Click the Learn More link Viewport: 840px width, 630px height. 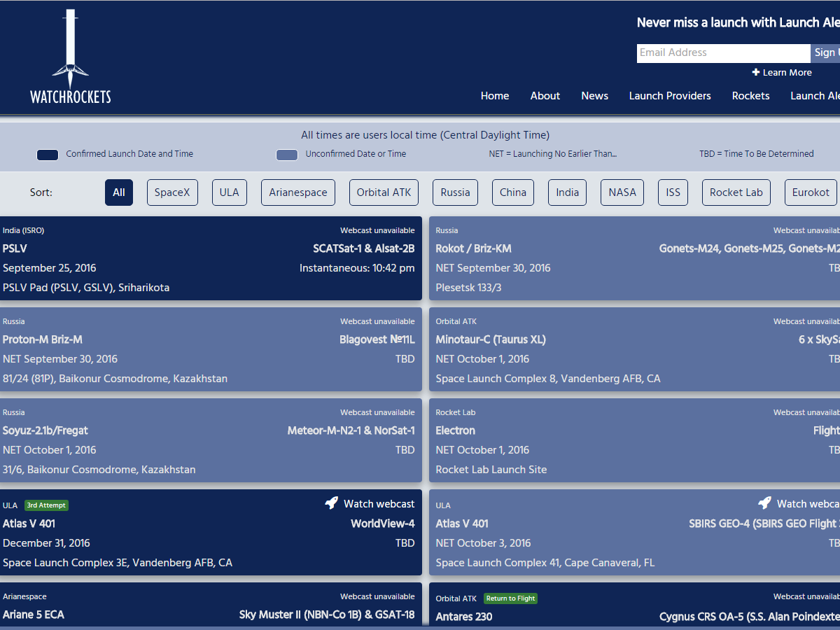[787, 72]
